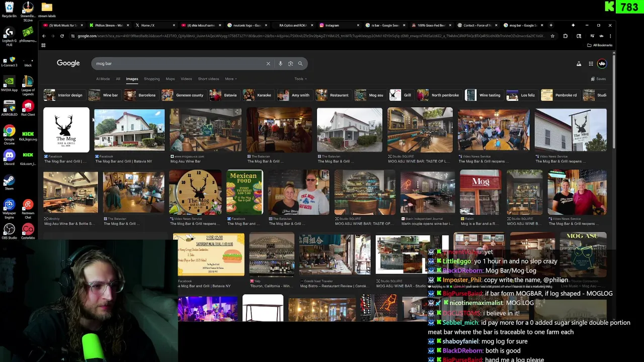Start a voice search with the microphone
Image resolution: width=644 pixels, height=362 pixels.
[x=280, y=64]
